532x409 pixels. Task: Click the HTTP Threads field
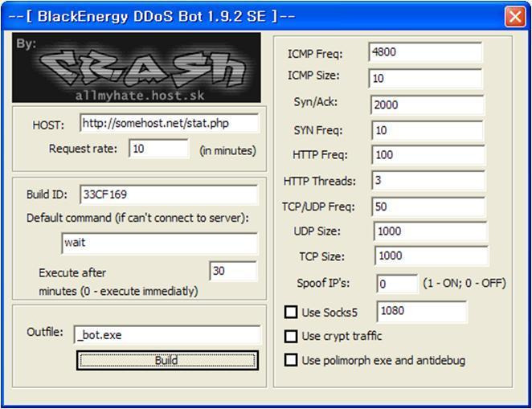(x=428, y=181)
